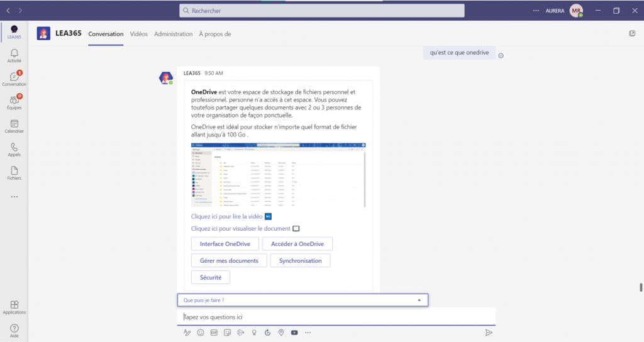
Task: Click the Gérer mes documents button
Action: pos(229,261)
